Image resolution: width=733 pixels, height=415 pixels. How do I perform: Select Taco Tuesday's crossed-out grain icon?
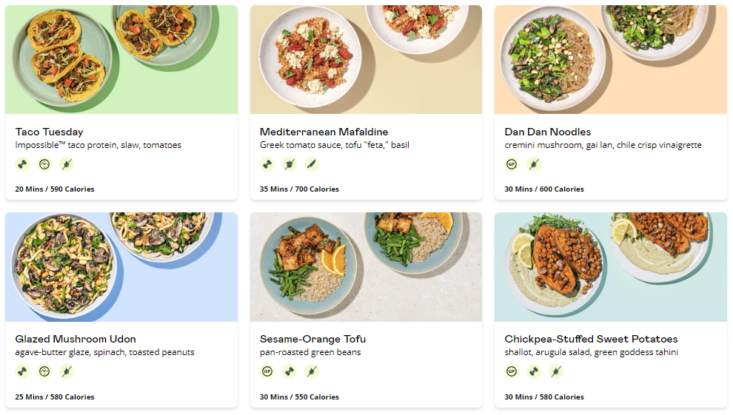point(66,164)
